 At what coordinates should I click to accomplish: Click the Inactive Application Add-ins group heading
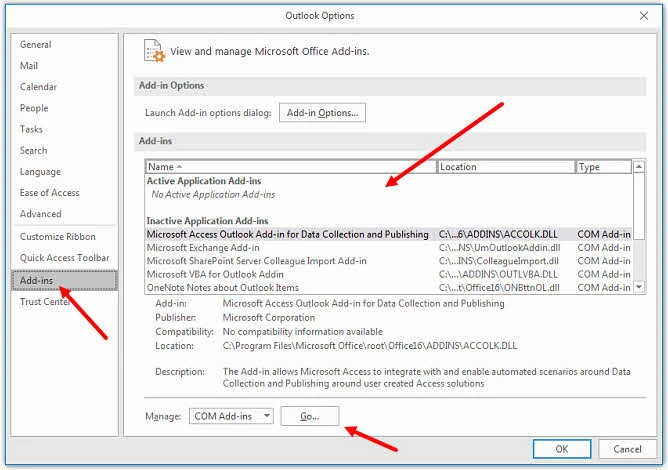[207, 221]
